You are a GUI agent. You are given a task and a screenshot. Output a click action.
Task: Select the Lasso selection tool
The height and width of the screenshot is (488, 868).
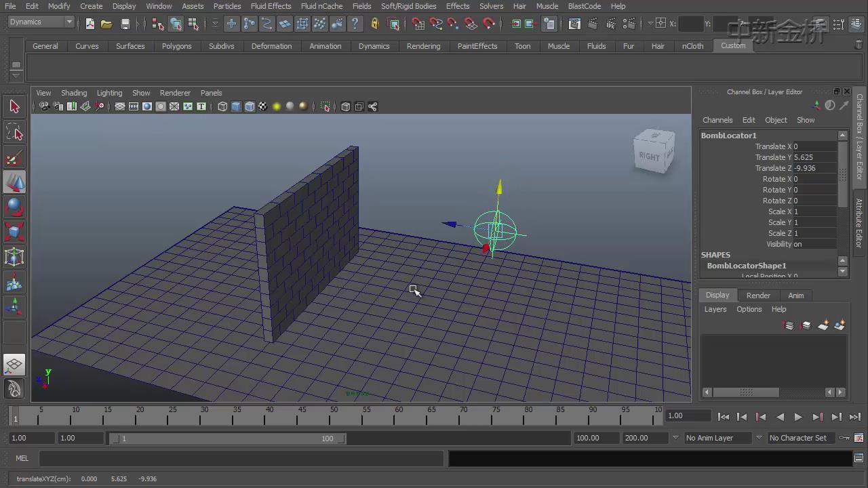[14, 131]
